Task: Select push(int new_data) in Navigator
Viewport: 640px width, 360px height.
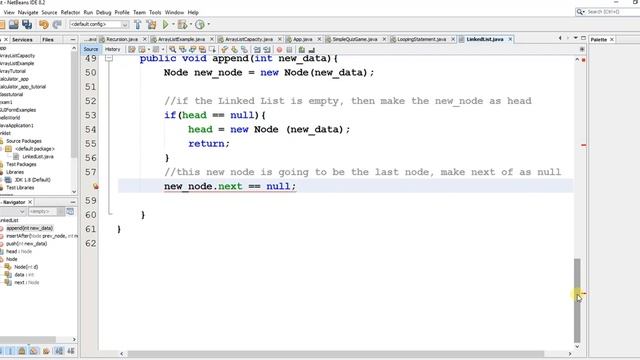Action: (x=26, y=244)
